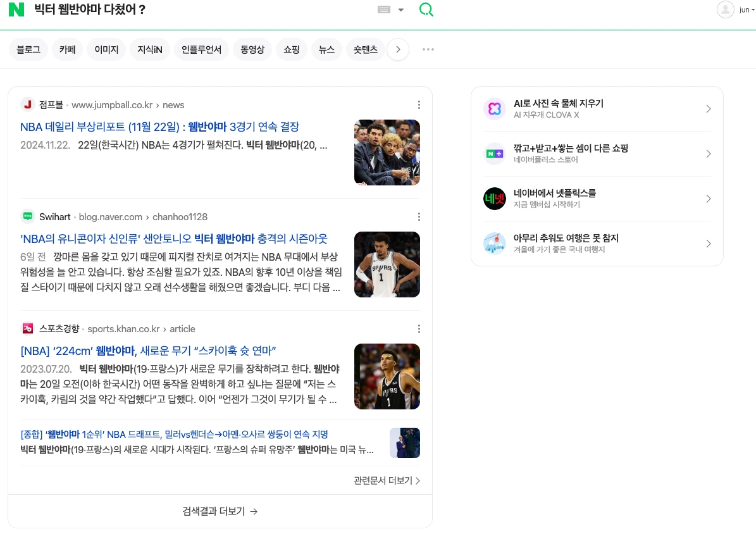The height and width of the screenshot is (541, 756).
Task: Open the sports.khan.co.kr source link
Action: click(x=141, y=329)
